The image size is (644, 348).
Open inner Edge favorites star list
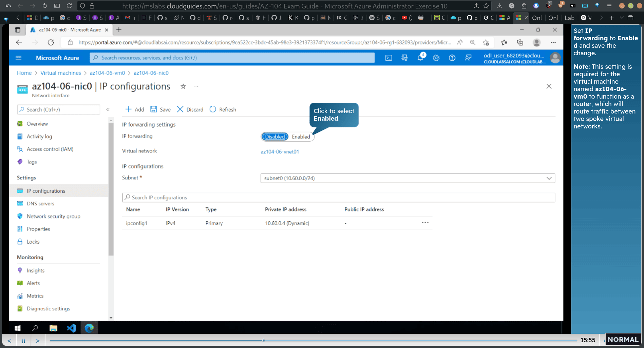(x=504, y=42)
